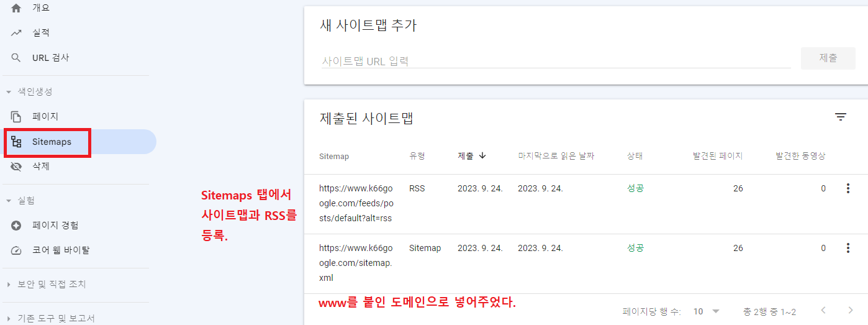Click the 새 사이트맵 추가 heading
The height and width of the screenshot is (325, 868).
pyautogui.click(x=368, y=25)
